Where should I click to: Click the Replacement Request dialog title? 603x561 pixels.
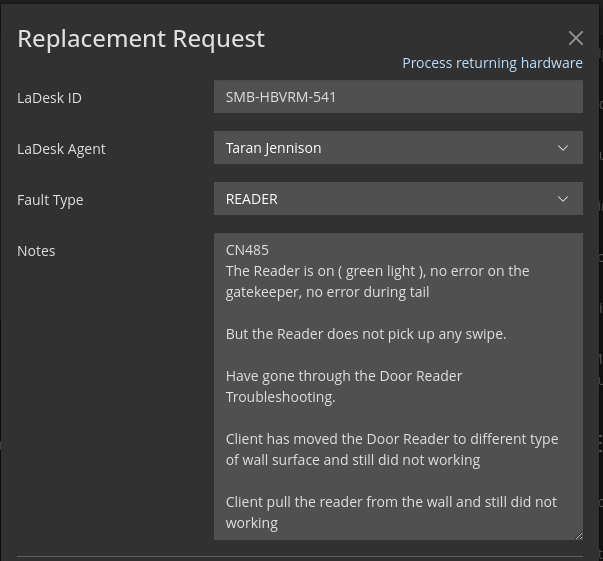coord(141,38)
